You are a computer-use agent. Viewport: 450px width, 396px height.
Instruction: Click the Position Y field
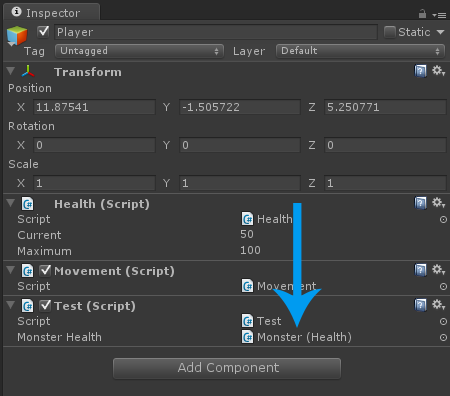(240, 107)
